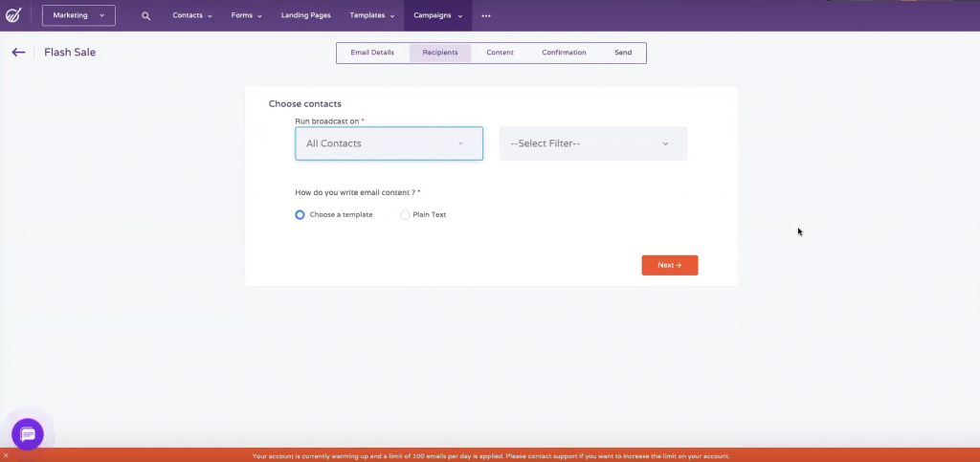The width and height of the screenshot is (980, 462).
Task: Click the orange Next button
Action: [x=669, y=265]
